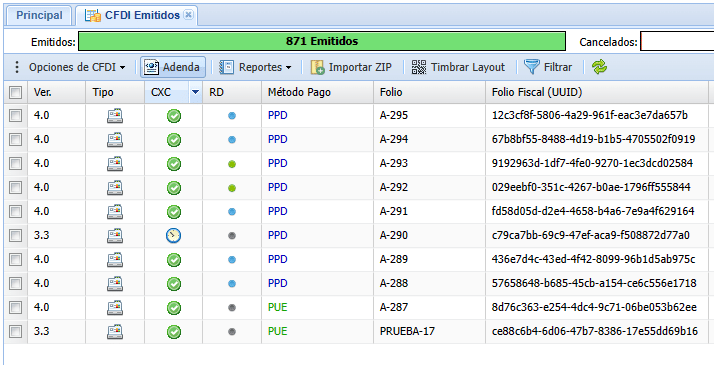Check the row checkbox for A-289
The height and width of the screenshot is (365, 714).
click(15, 259)
